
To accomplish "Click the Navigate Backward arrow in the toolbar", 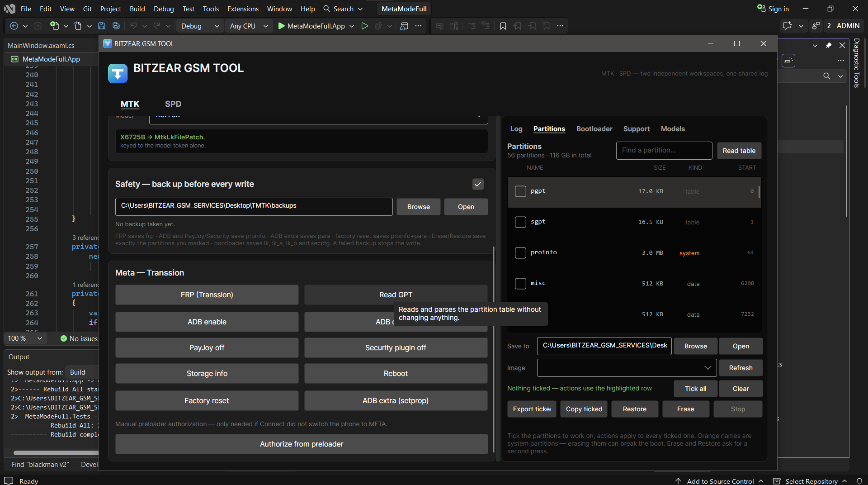I will click(14, 26).
